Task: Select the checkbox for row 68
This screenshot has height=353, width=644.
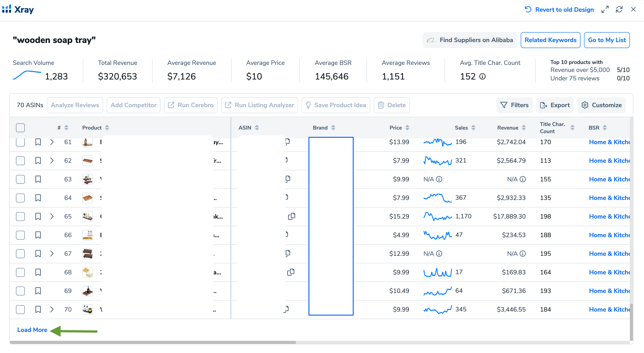Action: pyautogui.click(x=20, y=272)
